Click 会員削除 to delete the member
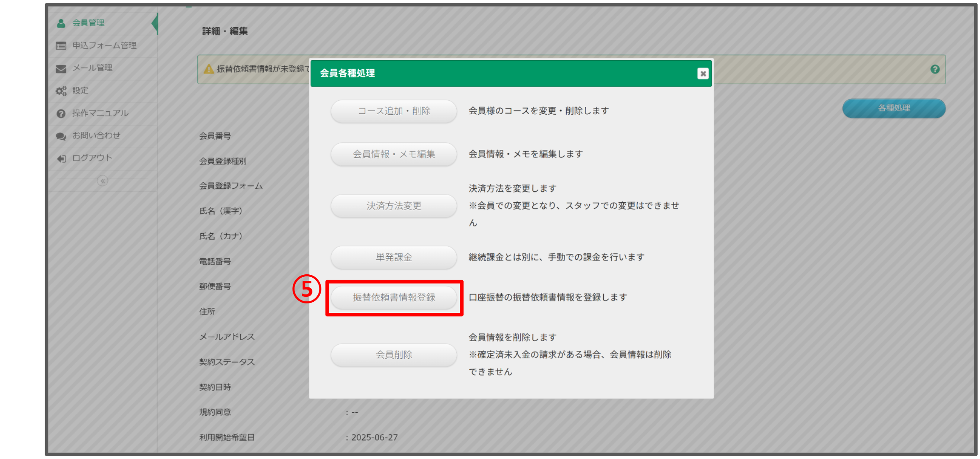The height and width of the screenshot is (459, 980). pos(393,355)
